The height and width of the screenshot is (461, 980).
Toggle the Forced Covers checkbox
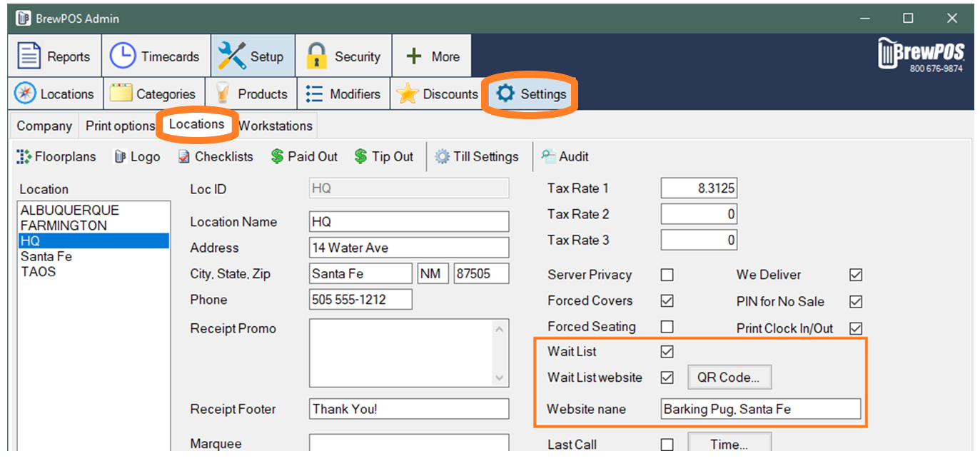[667, 301]
